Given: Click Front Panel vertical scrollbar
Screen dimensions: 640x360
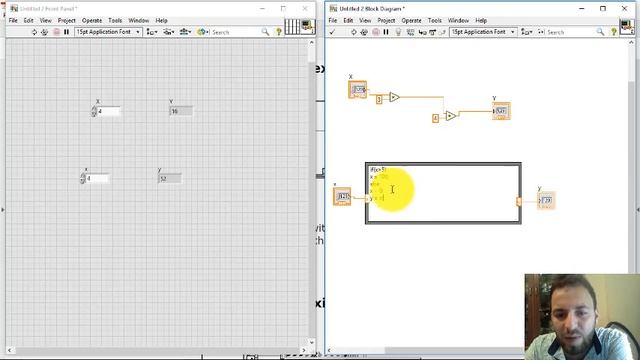Looking at the screenshot, I should [312, 192].
